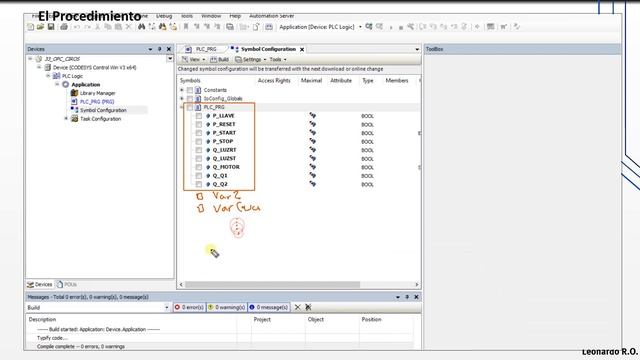Click the Redo toolbar icon
Image resolution: width=640 pixels, height=360 pixels.
pos(87,27)
